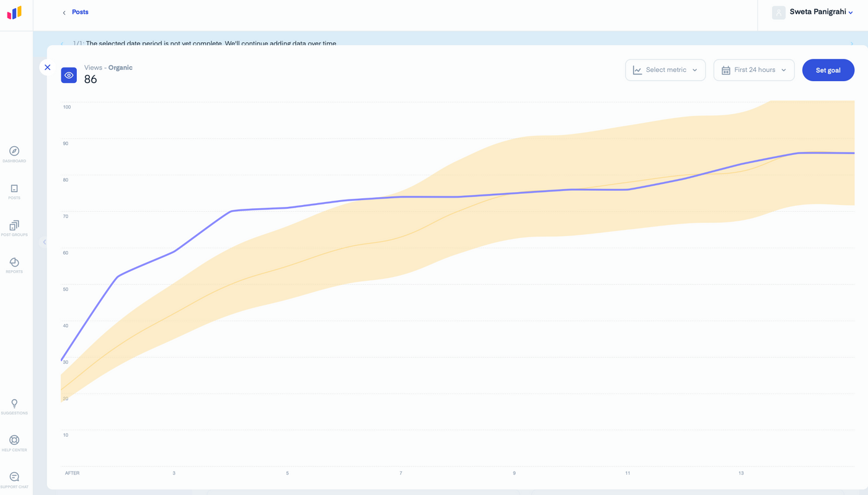Click the y-axis label 60

66,253
